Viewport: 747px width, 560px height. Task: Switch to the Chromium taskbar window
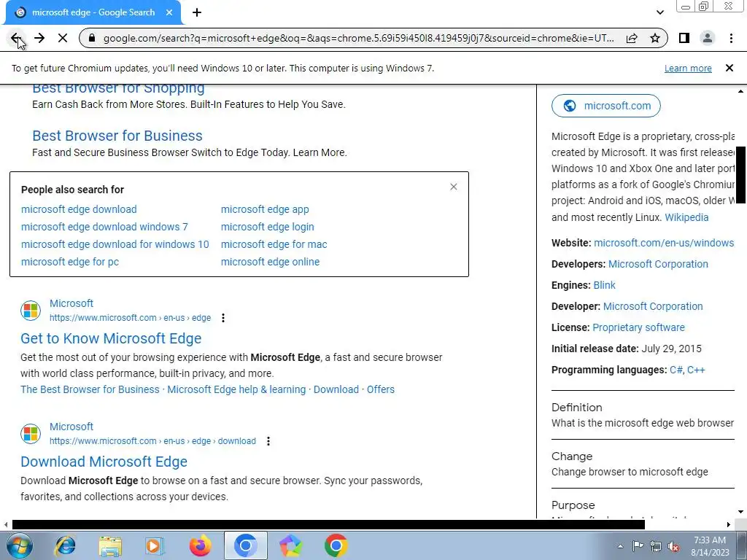[245, 545]
